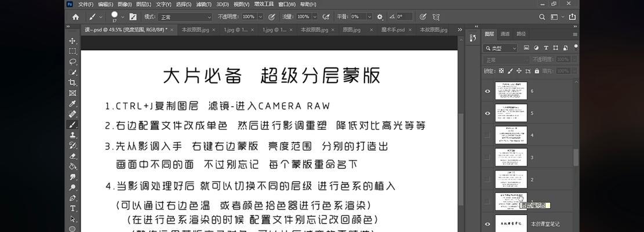Viewport: 644px width, 232px height.
Task: Toggle opacity pressure control icon
Action: point(271,17)
